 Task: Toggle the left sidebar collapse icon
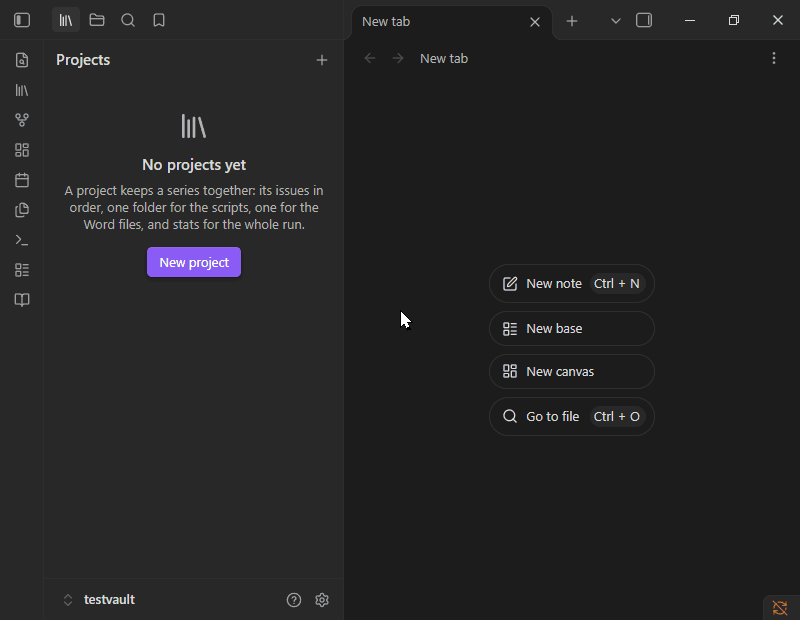coord(22,20)
